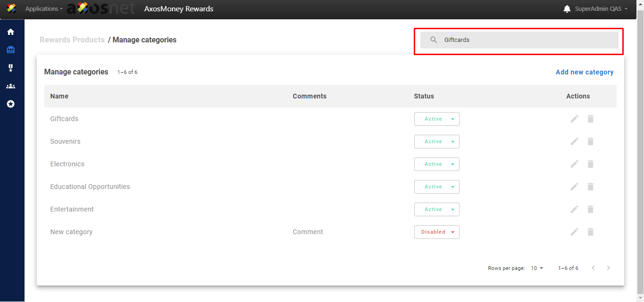This screenshot has height=302, width=644.
Task: Click the Name column header
Action: click(59, 96)
